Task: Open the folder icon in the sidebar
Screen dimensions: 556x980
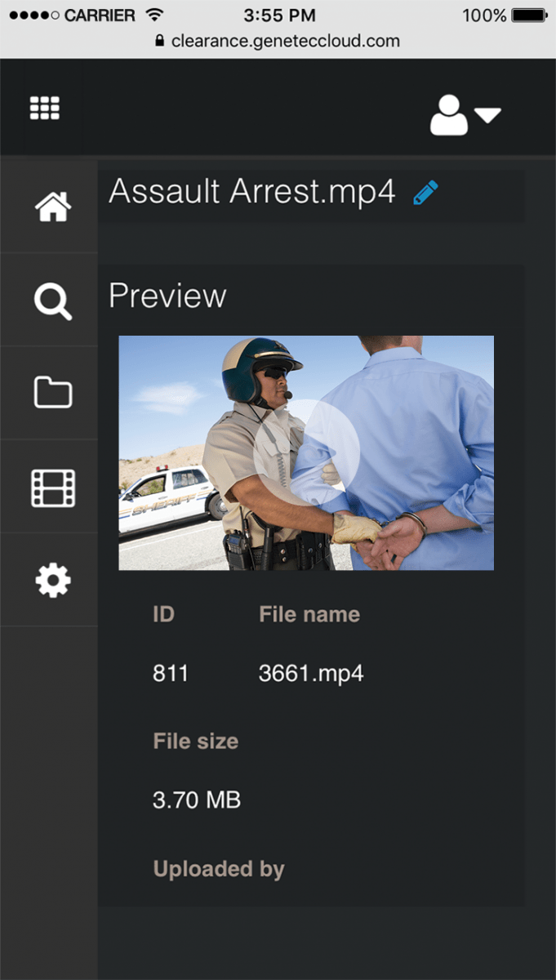Action: (53, 393)
